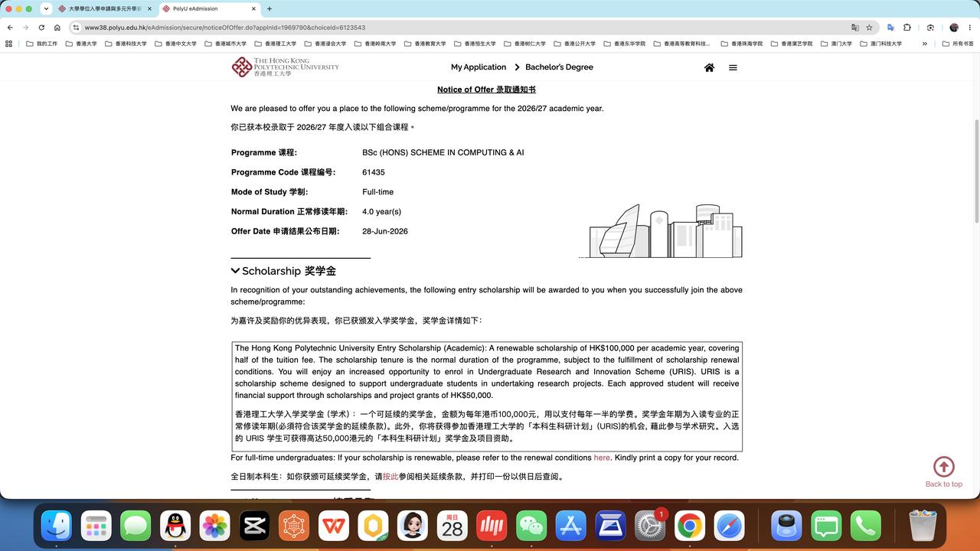The height and width of the screenshot is (551, 980).
Task: Open the Bachelor's Degree breadcrumb
Action: (559, 67)
